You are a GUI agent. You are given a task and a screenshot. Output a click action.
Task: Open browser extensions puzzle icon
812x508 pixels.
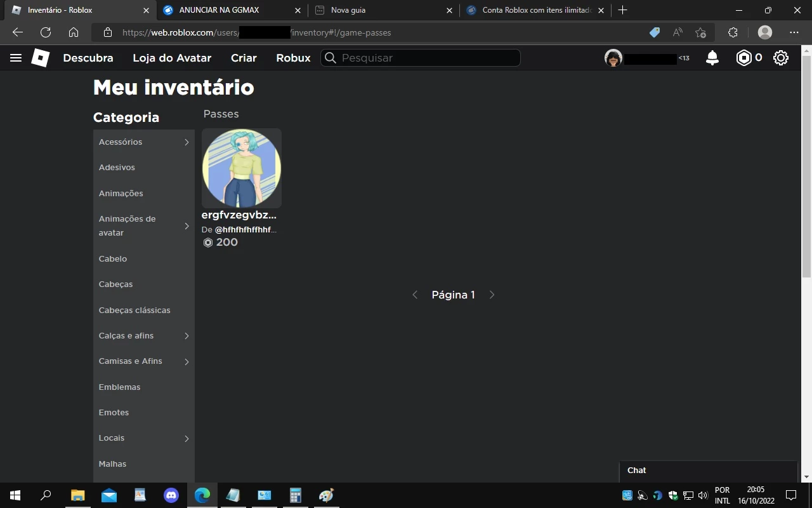[x=733, y=32]
